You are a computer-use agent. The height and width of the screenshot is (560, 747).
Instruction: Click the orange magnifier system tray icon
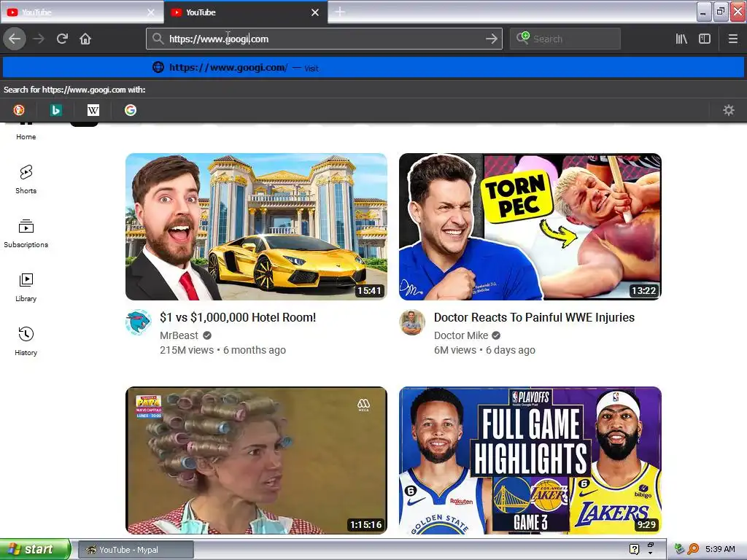tap(693, 549)
